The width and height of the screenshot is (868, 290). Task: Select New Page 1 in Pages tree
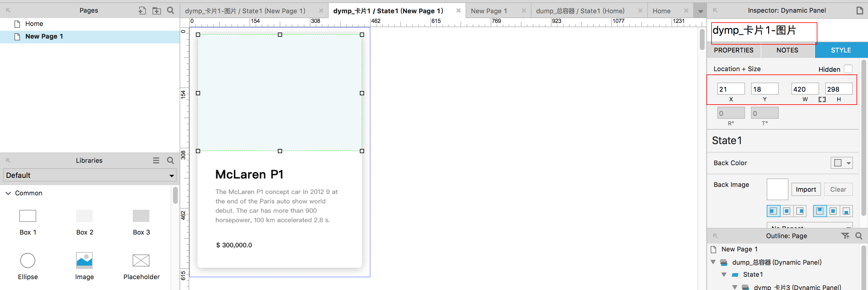(90, 36)
